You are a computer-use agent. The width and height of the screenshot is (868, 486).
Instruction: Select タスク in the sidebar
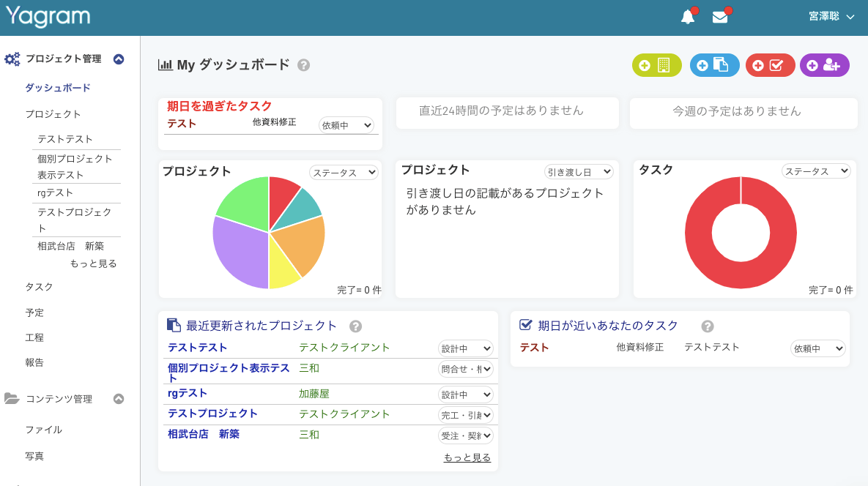[39, 287]
